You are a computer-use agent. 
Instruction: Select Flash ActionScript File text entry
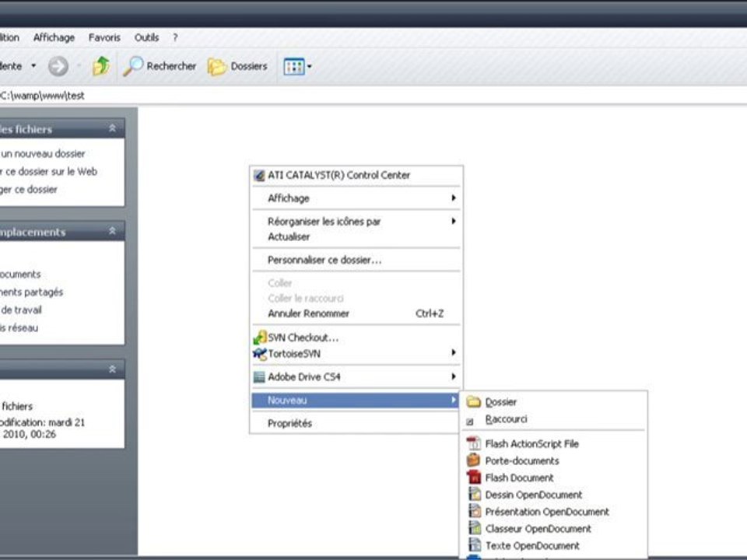click(531, 444)
